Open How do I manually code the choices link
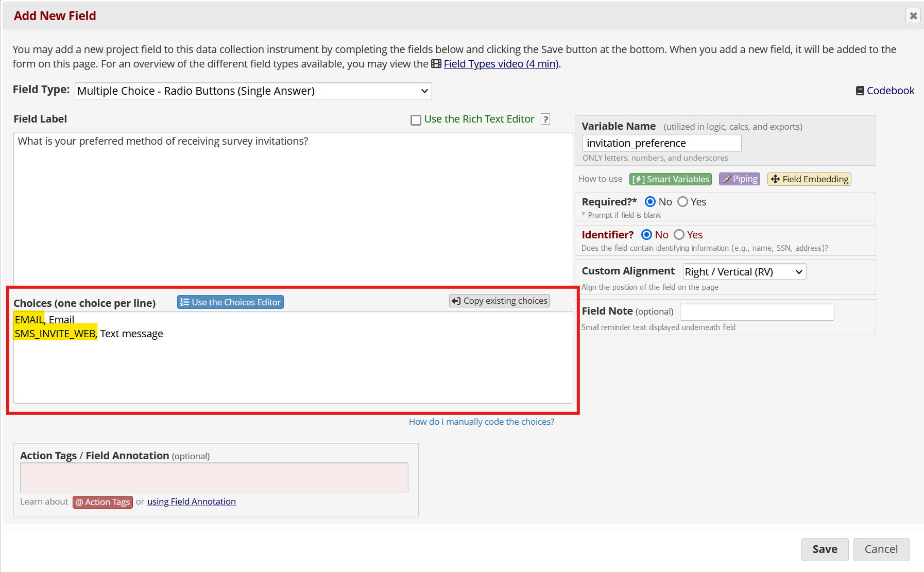 482,422
